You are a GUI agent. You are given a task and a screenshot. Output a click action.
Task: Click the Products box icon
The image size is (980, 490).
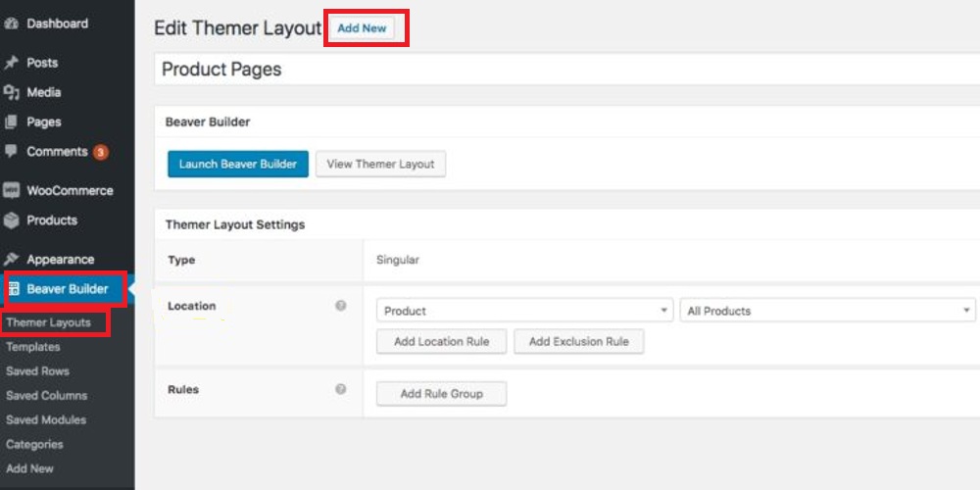pyautogui.click(x=11, y=220)
